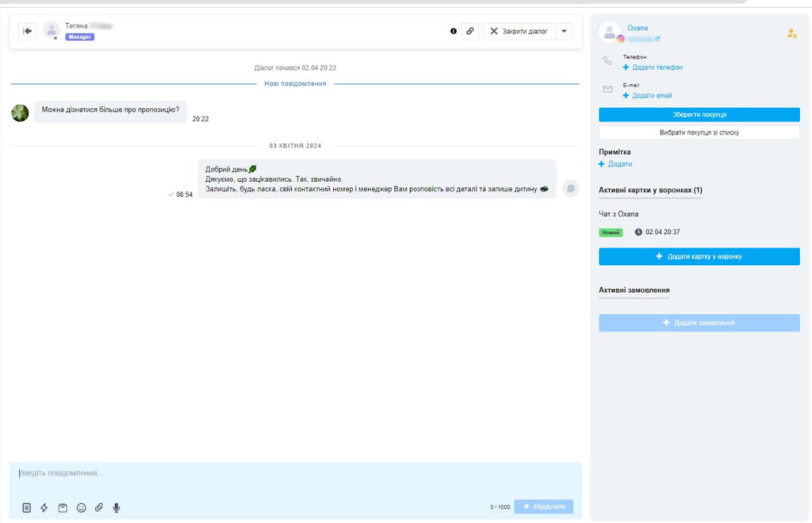Click the back arrow to collapse dialog
Image resolution: width=812 pixels, height=523 pixels.
pyautogui.click(x=27, y=31)
